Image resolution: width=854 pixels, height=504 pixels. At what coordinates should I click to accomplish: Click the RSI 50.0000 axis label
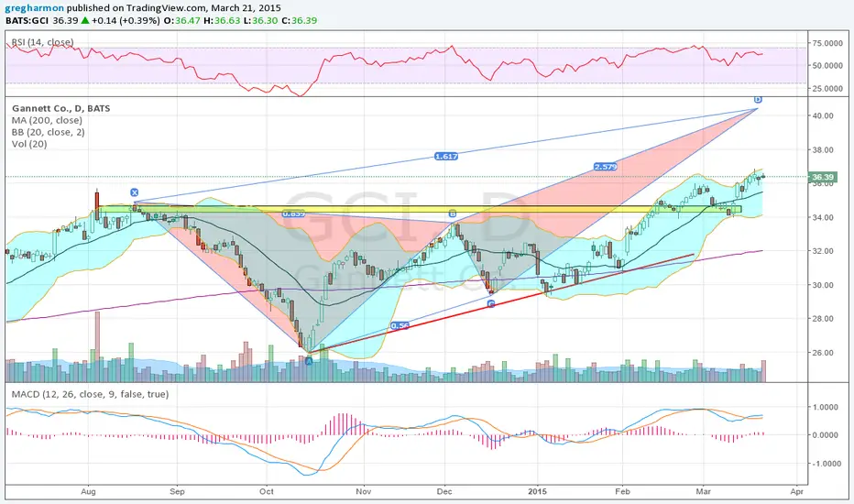pos(827,65)
